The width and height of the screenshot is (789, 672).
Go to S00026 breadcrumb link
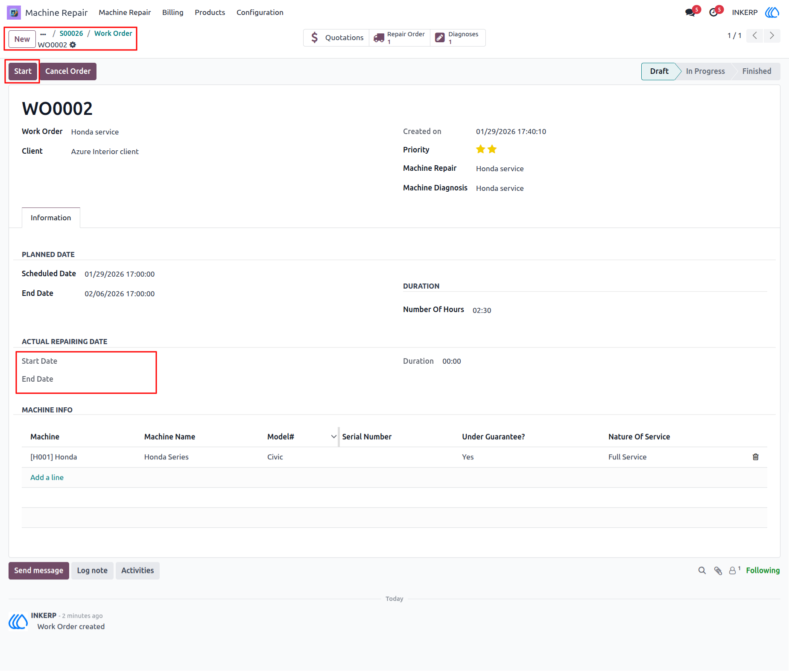(x=71, y=33)
